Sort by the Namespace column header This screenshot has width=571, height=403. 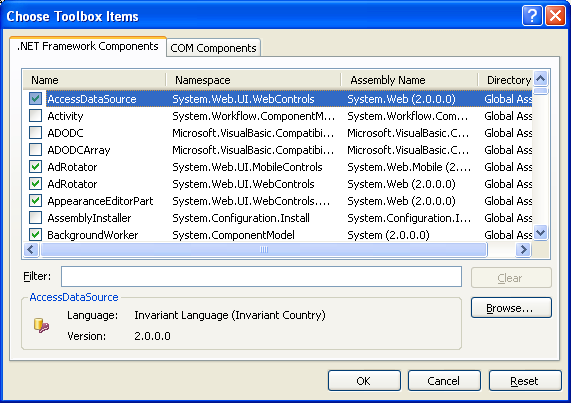pyautogui.click(x=253, y=80)
